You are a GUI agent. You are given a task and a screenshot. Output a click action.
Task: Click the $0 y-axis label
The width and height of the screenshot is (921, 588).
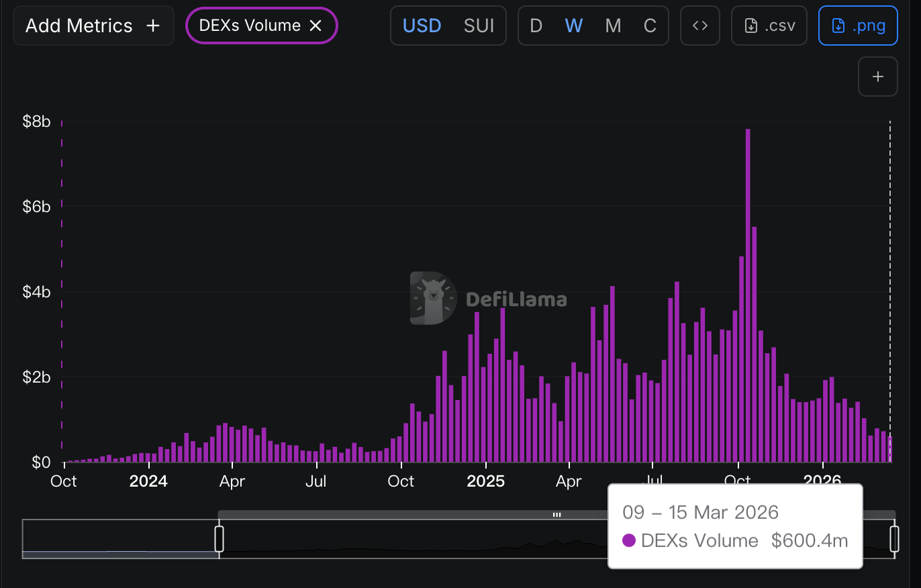[x=42, y=462]
